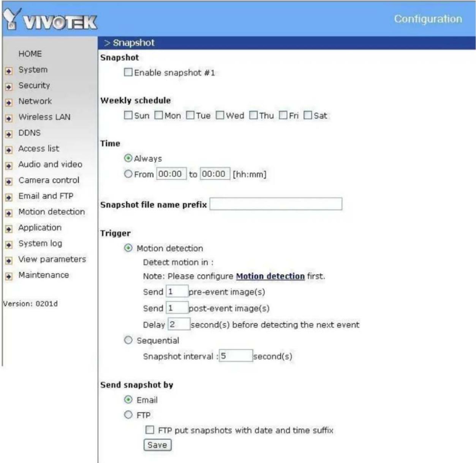Open the System log page
This screenshot has height=463, width=476.
[40, 244]
